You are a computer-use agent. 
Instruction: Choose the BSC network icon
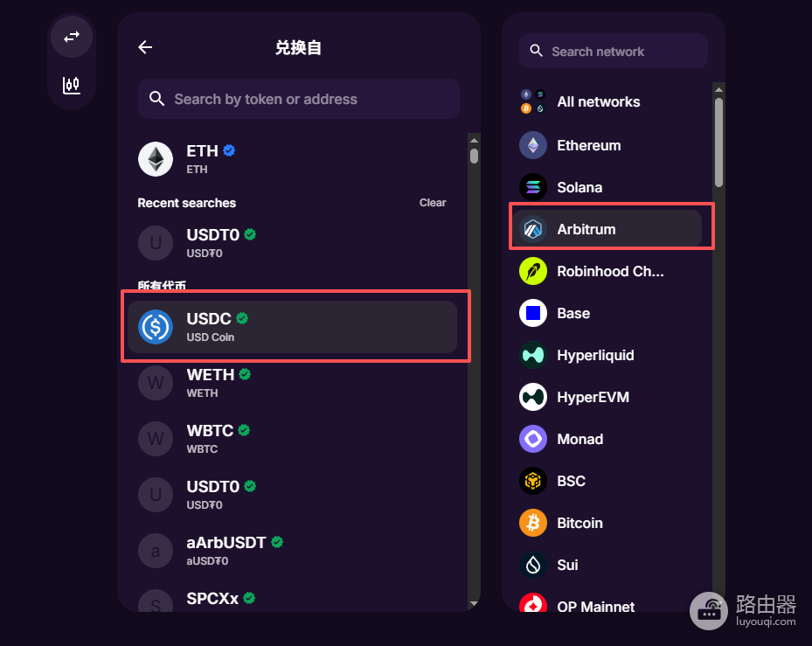click(x=533, y=481)
